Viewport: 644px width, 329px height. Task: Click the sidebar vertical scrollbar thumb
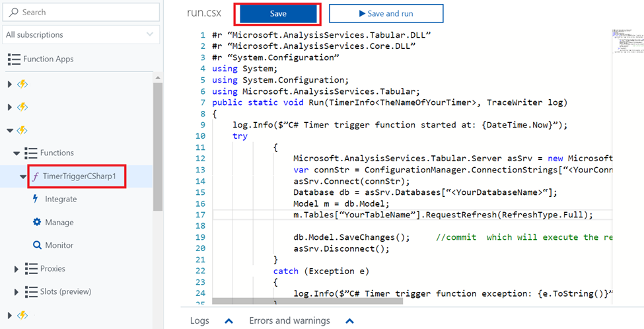pos(158,147)
